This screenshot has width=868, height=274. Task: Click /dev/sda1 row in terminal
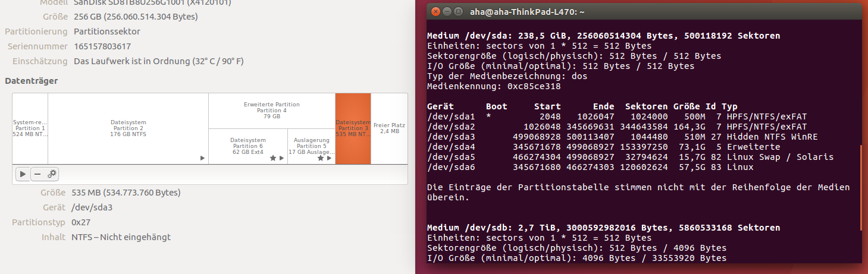(x=617, y=116)
